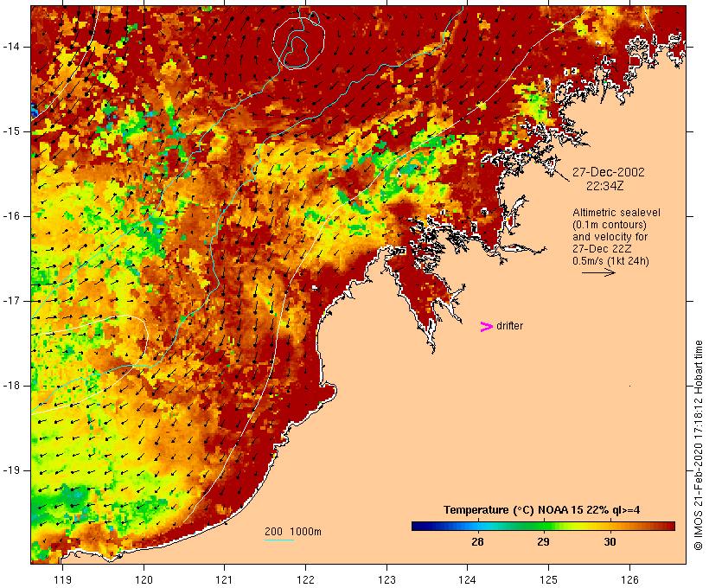Click the '120' longitude axis label
Viewport: 709px width, 588px height.
pyautogui.click(x=144, y=579)
